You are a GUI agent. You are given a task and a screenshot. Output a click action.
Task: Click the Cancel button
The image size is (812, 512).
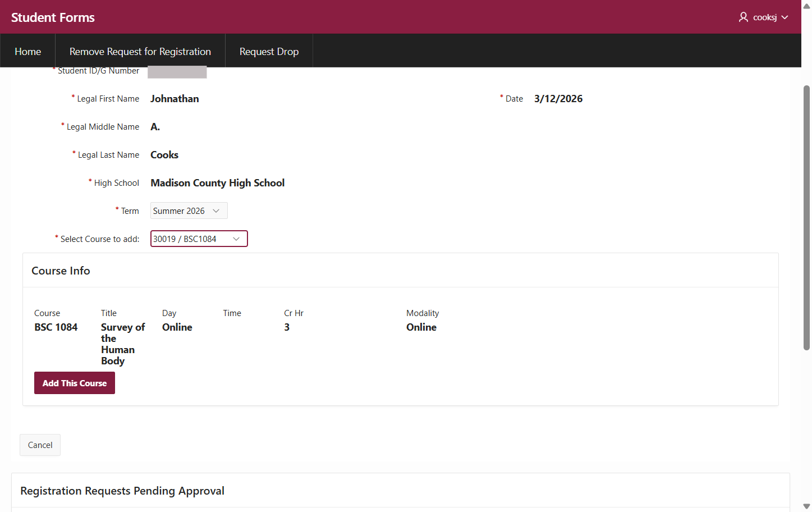(40, 445)
